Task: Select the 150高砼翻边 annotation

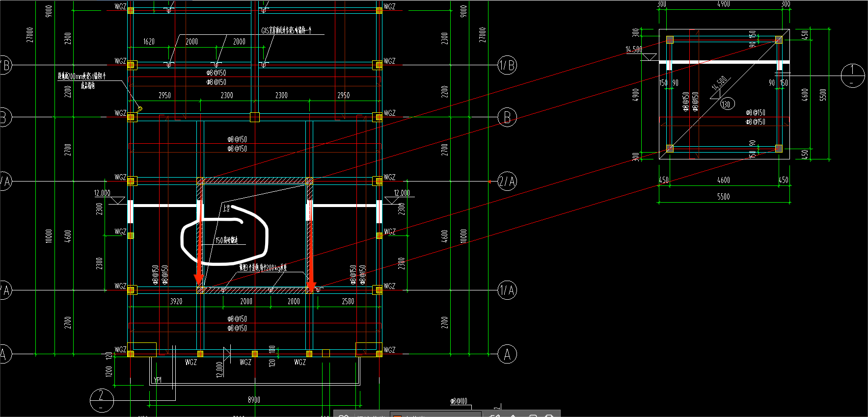Action: (227, 240)
